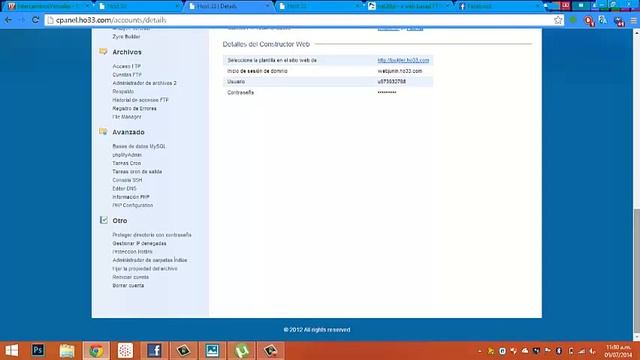Reload the cPanel page
The width and height of the screenshot is (640, 360).
tap(35, 20)
